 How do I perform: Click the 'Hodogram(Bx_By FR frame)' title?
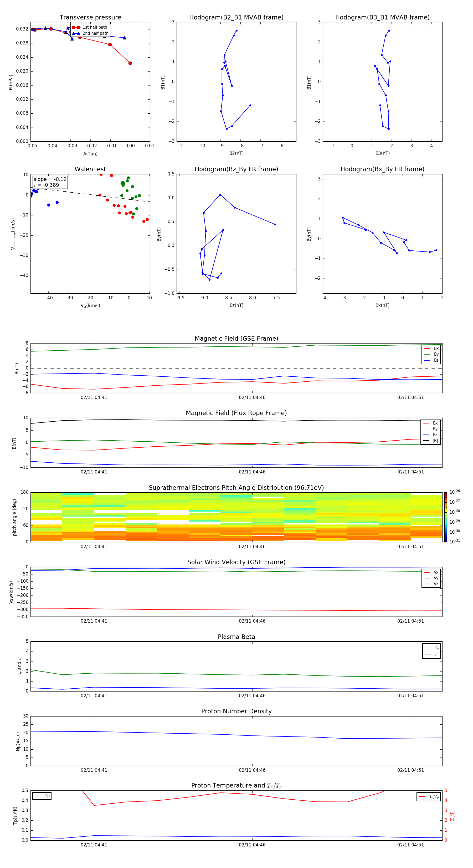click(382, 169)
